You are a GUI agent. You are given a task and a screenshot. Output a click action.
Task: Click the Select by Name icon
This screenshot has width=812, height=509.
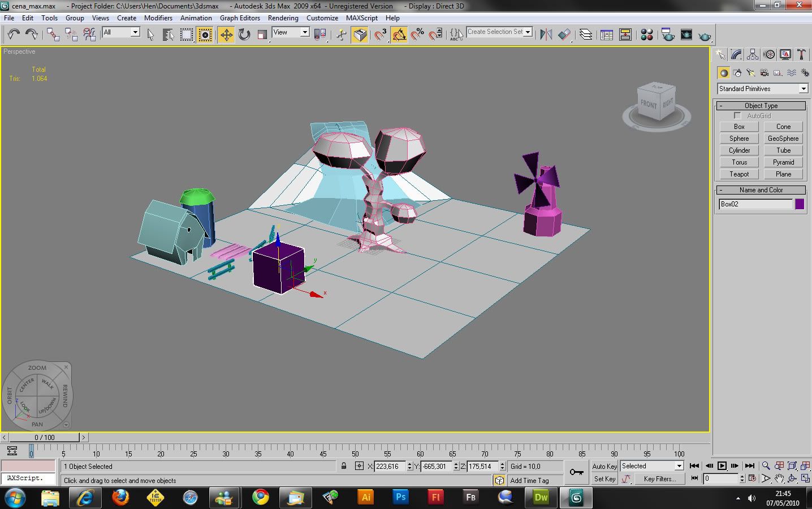pyautogui.click(x=168, y=35)
